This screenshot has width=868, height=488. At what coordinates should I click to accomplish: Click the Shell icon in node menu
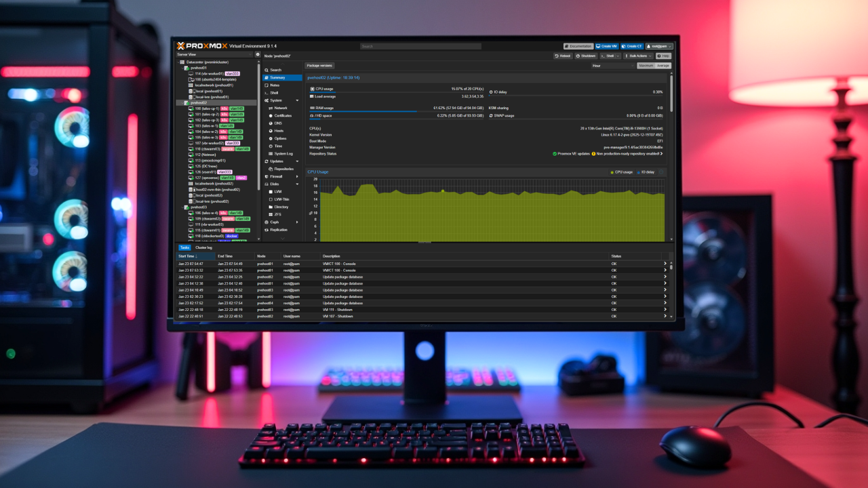[x=267, y=93]
